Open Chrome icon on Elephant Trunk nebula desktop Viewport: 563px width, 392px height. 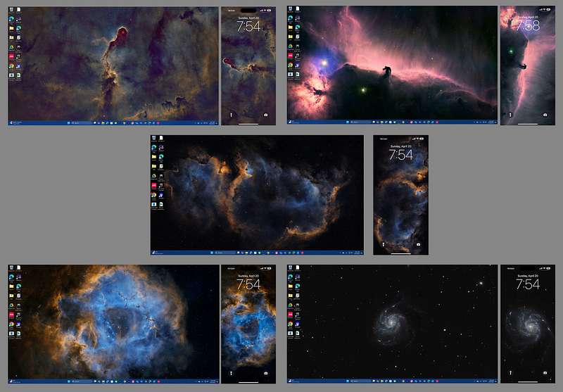pyautogui.click(x=11, y=65)
